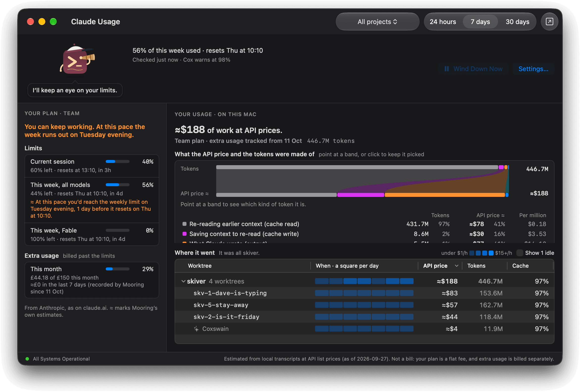Viewport: 580px width, 392px height.
Task: Toggle the Show 1 idle checkbox
Action: (x=520, y=253)
